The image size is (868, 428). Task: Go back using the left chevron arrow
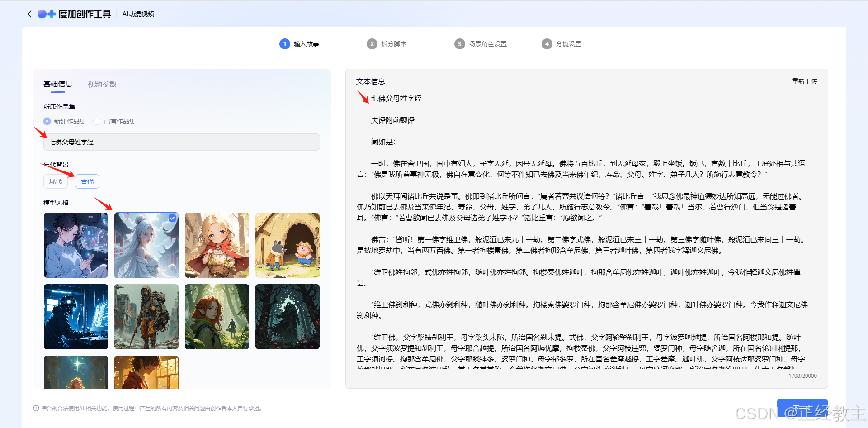(x=29, y=14)
